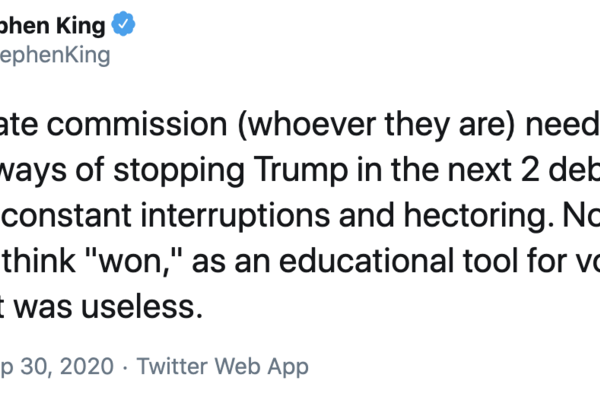Open the tweet's 30, 2020 date timestamp
The height and width of the screenshot is (400, 600).
pyautogui.click(x=62, y=367)
